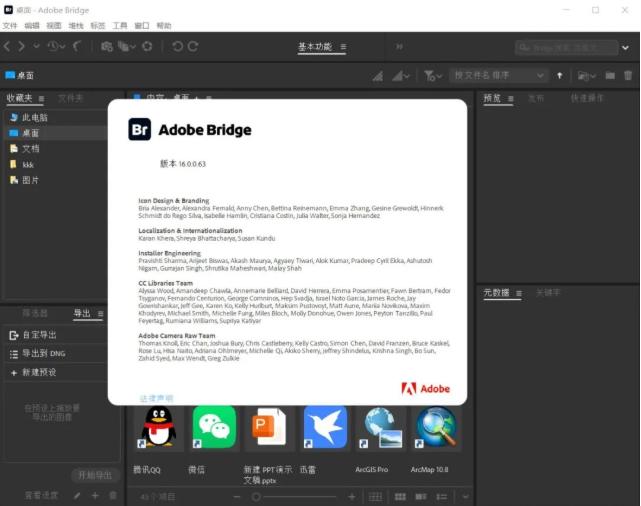The height and width of the screenshot is (506, 641).
Task: Select the 微信 shortcut thumbnail
Action: tap(214, 428)
